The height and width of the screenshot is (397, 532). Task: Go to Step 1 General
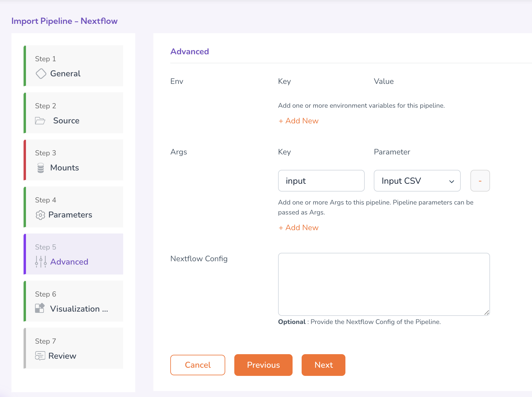point(74,66)
